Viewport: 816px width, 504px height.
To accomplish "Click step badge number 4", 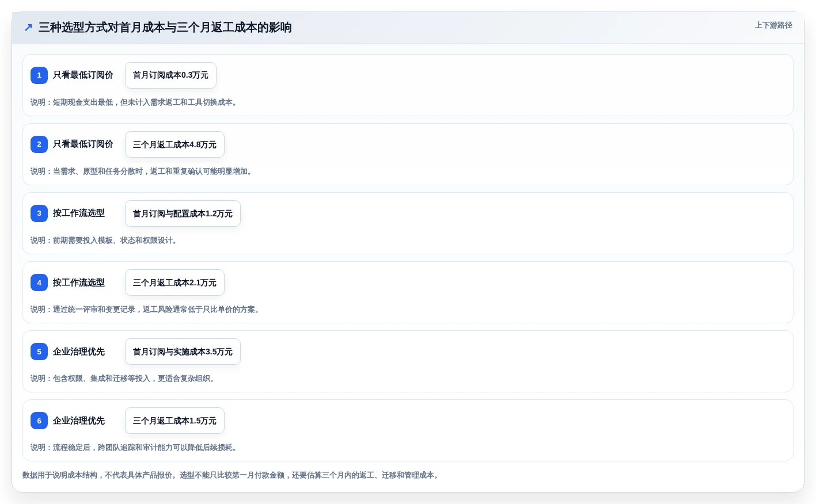I will (x=39, y=282).
